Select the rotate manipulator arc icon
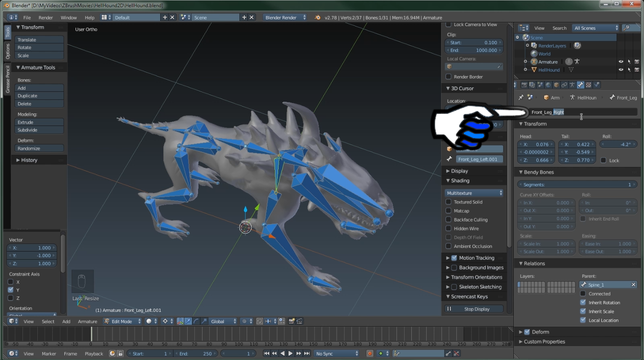 pos(196,321)
